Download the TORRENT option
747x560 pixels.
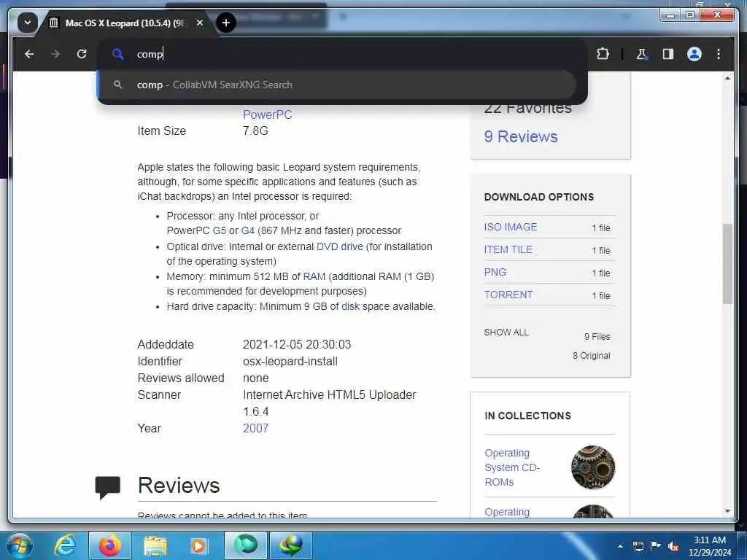point(508,295)
